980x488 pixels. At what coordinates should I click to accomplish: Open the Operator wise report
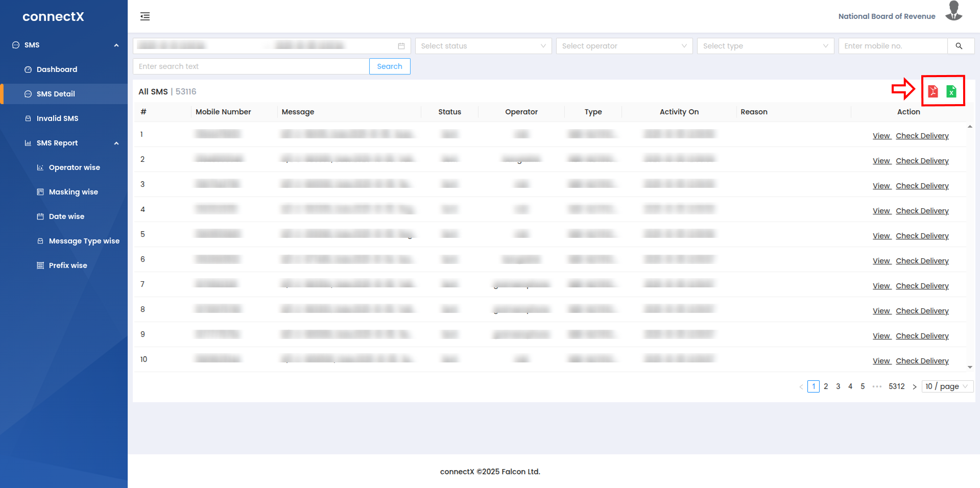74,167
